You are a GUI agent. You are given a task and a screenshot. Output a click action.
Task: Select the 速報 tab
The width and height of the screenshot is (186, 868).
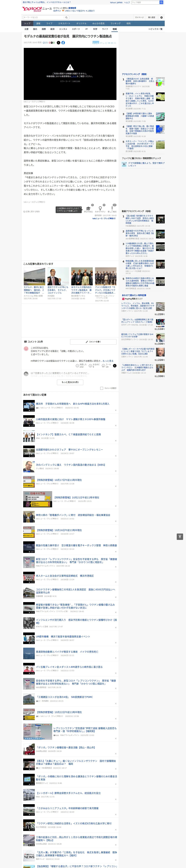(38, 24)
